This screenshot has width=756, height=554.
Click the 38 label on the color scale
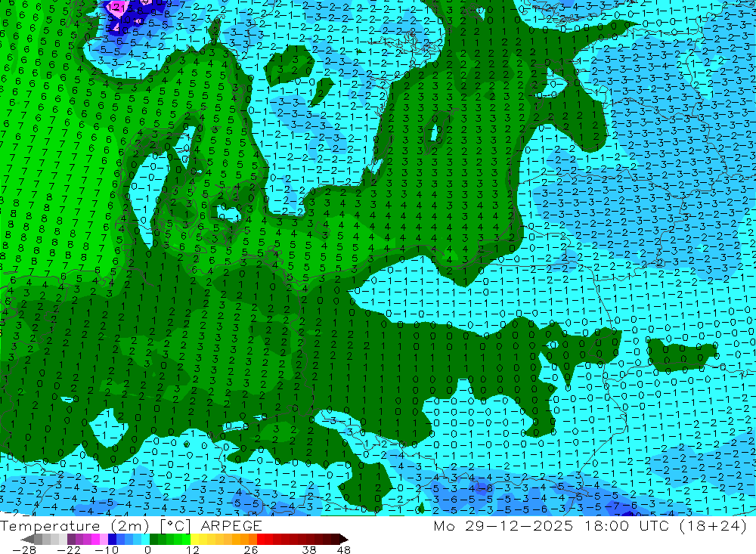(309, 550)
